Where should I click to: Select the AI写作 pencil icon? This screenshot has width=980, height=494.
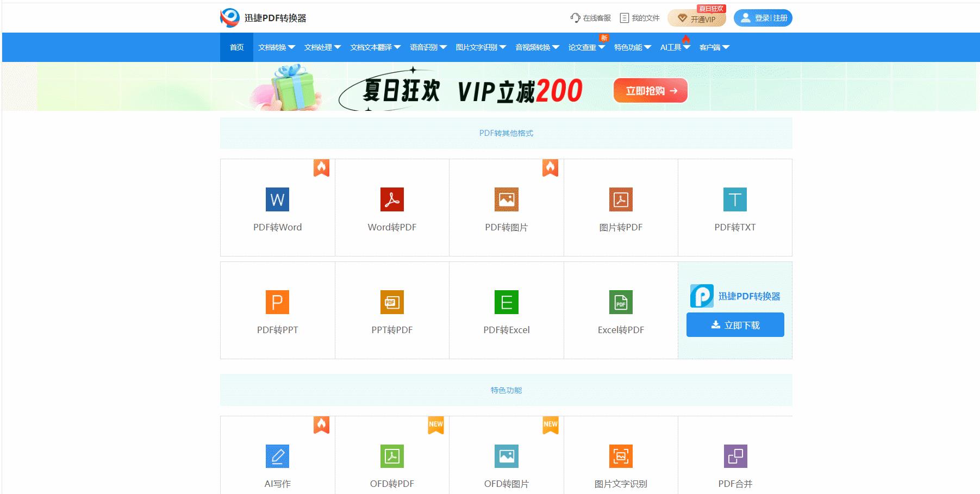tap(277, 457)
